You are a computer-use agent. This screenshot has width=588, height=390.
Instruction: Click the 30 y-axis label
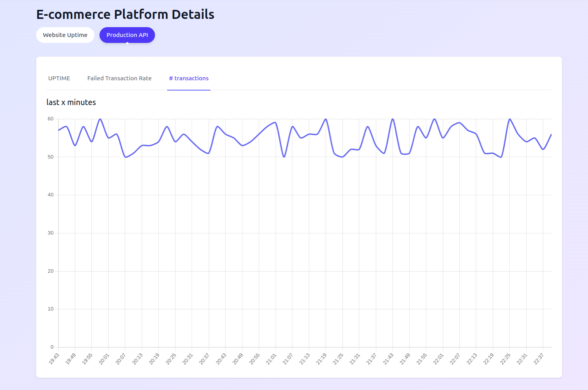tap(50, 233)
